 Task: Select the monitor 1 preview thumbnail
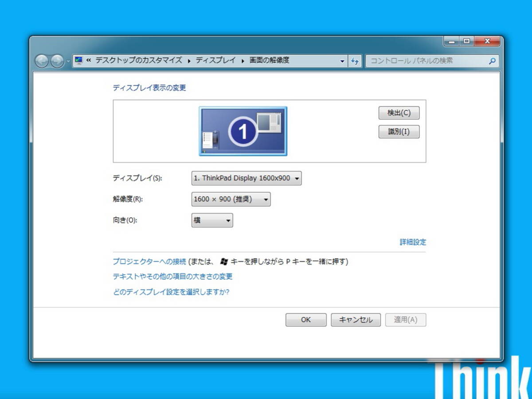pos(243,131)
